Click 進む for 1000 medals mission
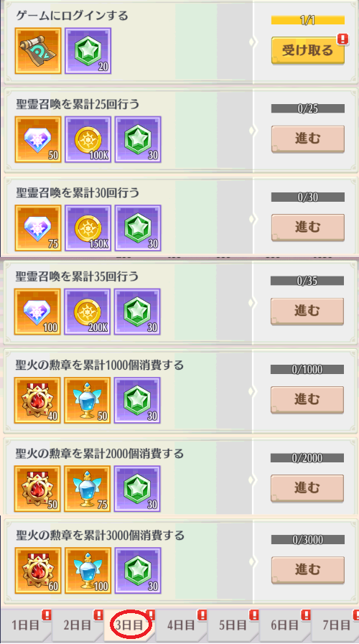 307,400
